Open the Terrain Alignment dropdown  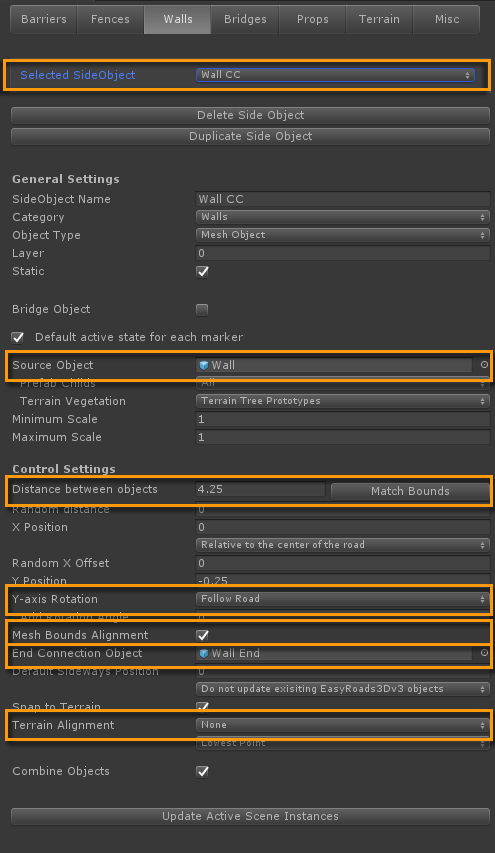coord(343,725)
